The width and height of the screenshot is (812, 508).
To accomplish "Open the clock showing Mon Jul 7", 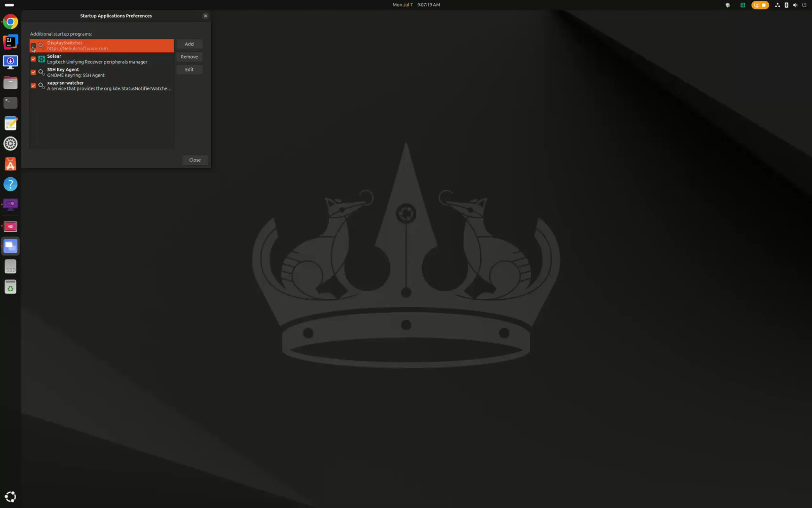I will (416, 5).
